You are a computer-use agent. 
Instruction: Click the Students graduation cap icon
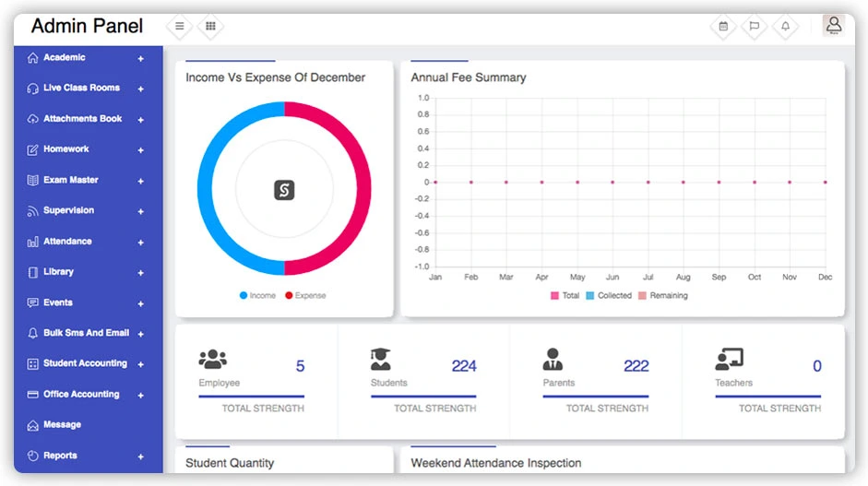click(x=380, y=360)
